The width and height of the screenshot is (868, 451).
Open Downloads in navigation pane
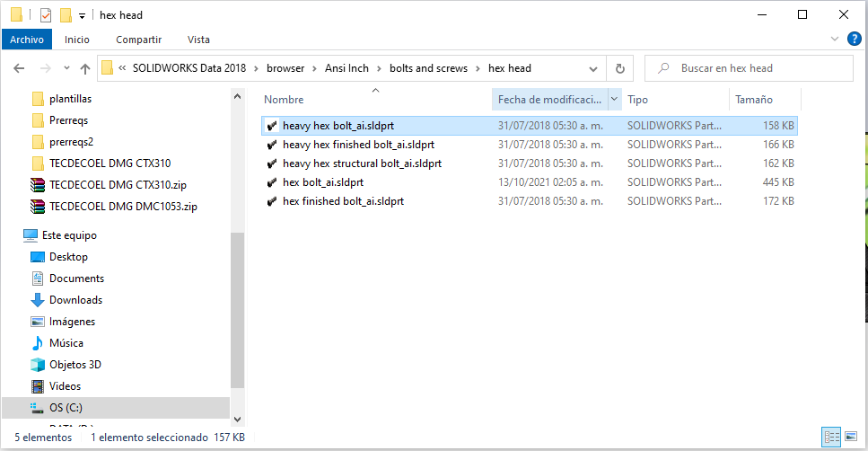pyautogui.click(x=75, y=300)
